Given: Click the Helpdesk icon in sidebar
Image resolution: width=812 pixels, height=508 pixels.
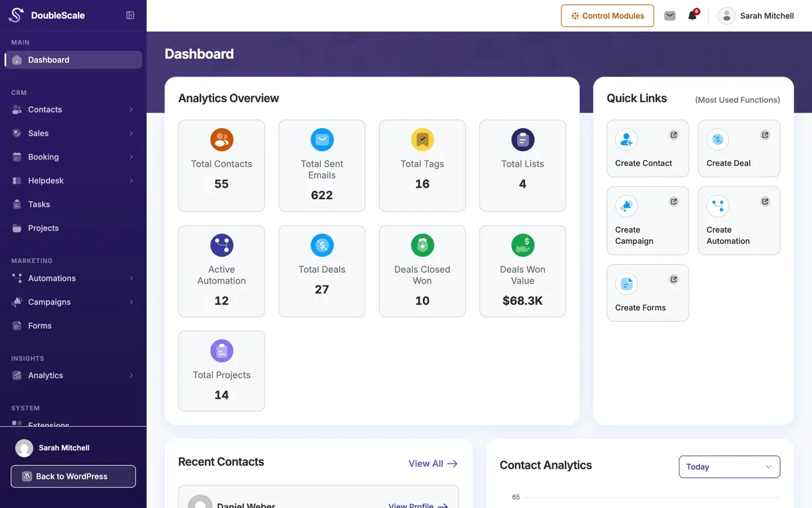Looking at the screenshot, I should pos(17,181).
